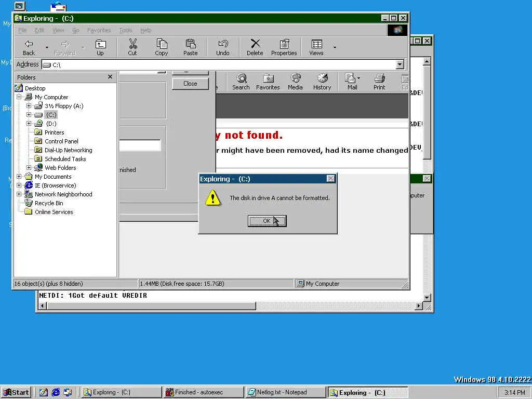This screenshot has width=532, height=399.
Task: Switch to Netlog.txt - Notepad taskbar button
Action: click(x=285, y=393)
